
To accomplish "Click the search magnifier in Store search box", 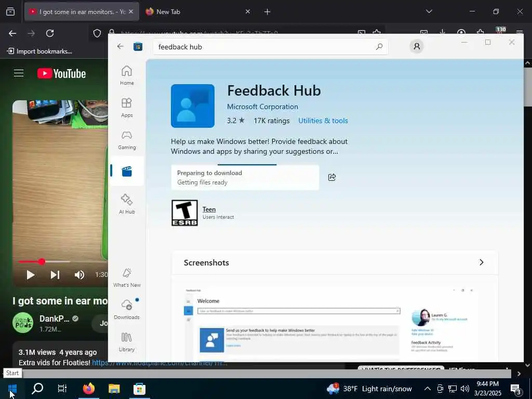I will click(379, 46).
